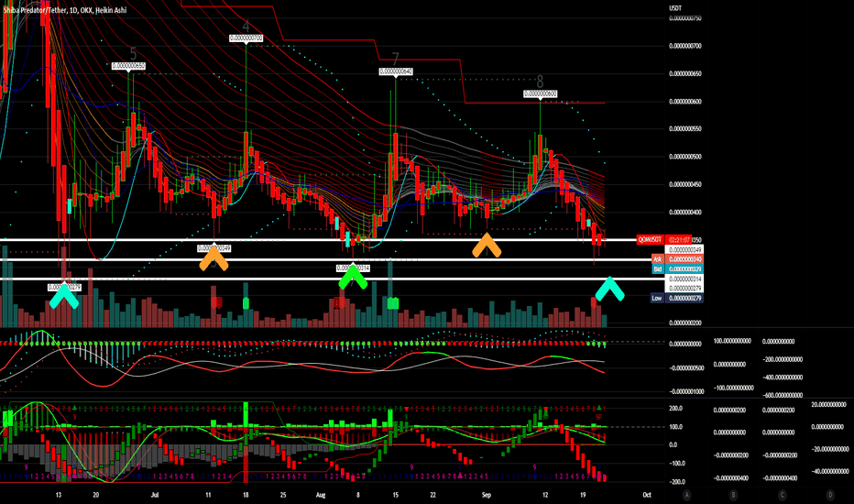Select price scale B button
Viewport: 854px width, 504px height.
coord(733,495)
